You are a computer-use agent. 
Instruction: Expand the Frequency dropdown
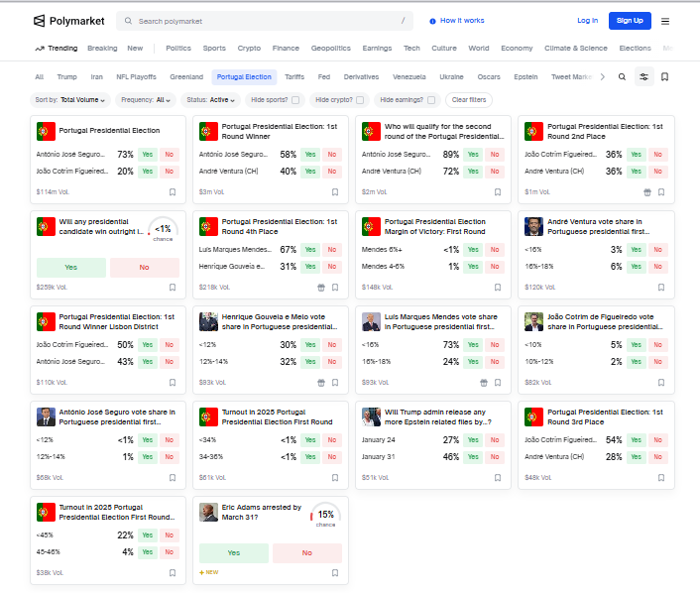tap(146, 100)
